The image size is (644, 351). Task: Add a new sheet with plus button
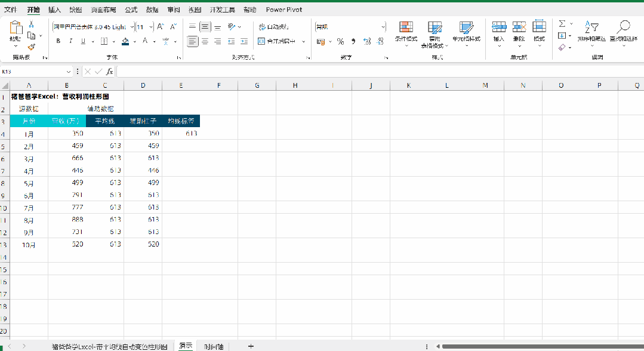tap(251, 346)
